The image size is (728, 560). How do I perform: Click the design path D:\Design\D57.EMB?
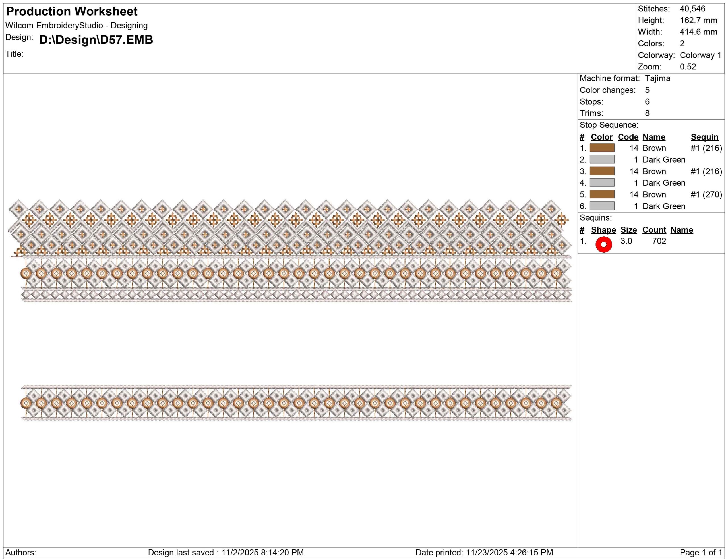tap(96, 40)
